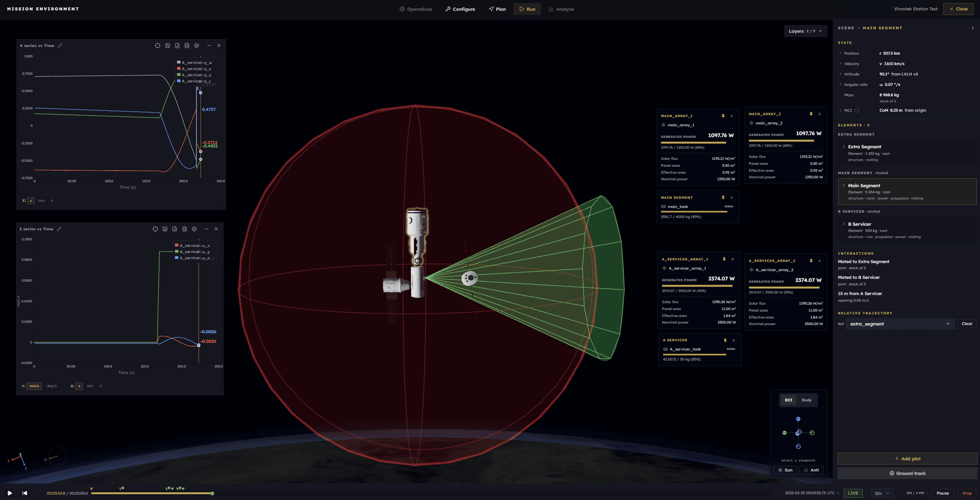Pin the A SERVICER tank card
Image resolution: width=980 pixels, height=500 pixels.
(725, 340)
